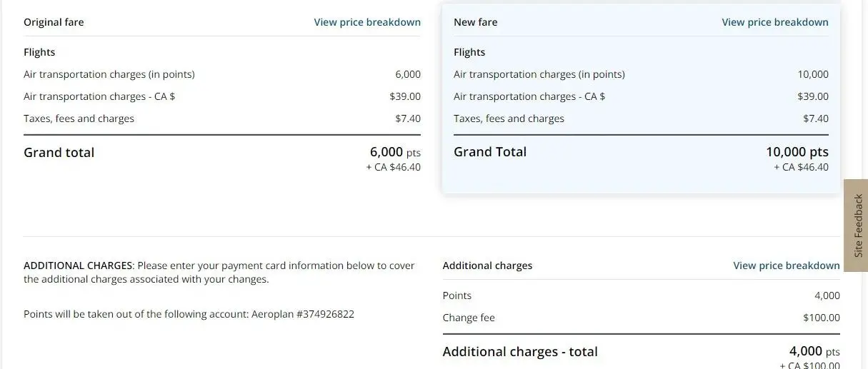Click the 6,000 pts original total amount
The image size is (868, 369).
pyautogui.click(x=395, y=152)
